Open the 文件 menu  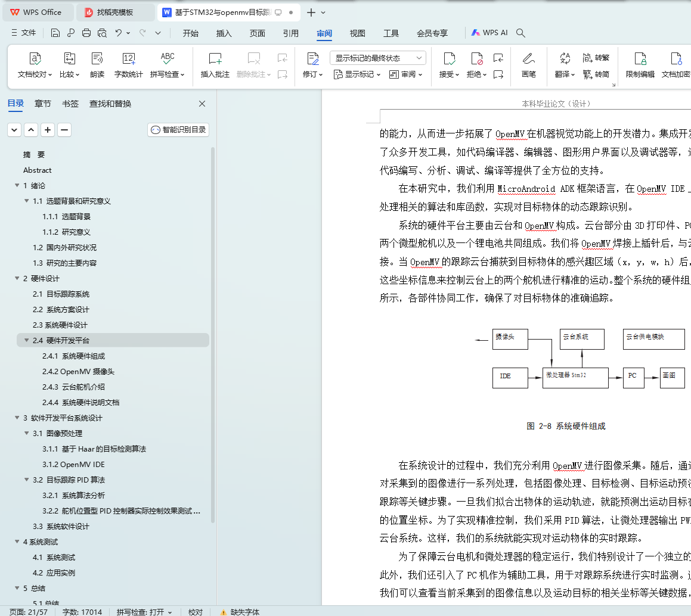[23, 33]
